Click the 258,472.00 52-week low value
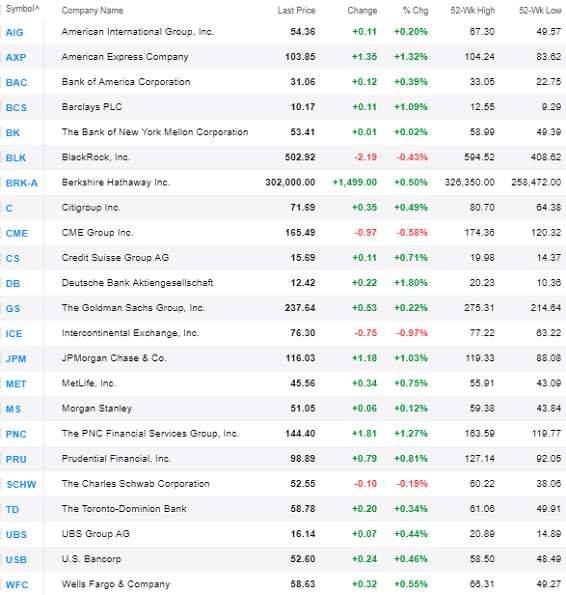This screenshot has width=566, height=595. (x=536, y=182)
